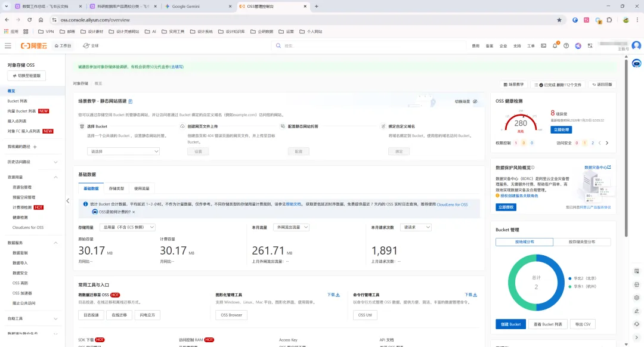Click the 创建 Bucket button
Viewport: 644px width, 347px height.
coord(510,324)
